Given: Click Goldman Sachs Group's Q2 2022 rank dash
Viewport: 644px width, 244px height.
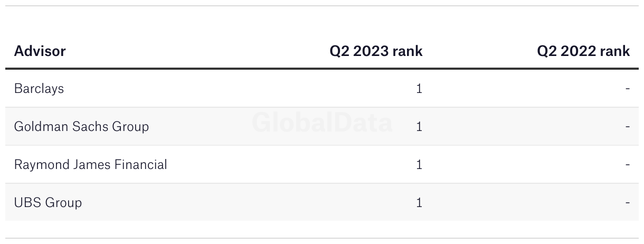Looking at the screenshot, I should (627, 126).
